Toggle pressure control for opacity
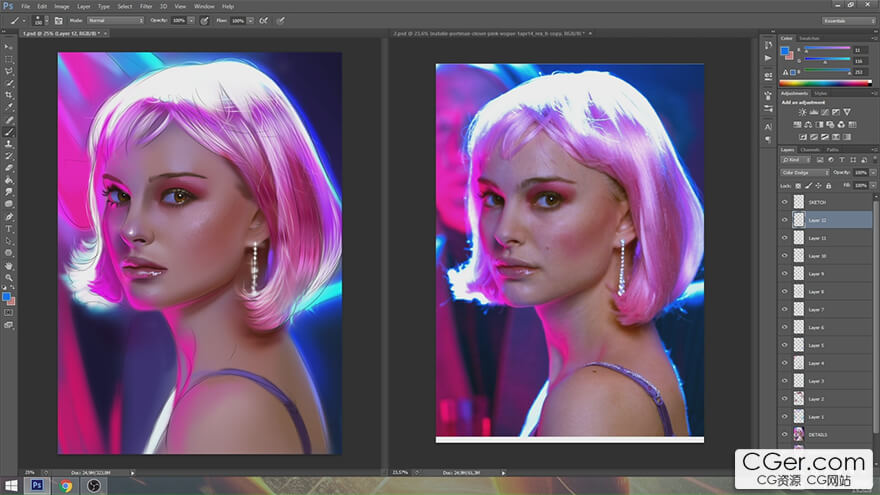Viewport: 880px width, 495px height. (x=204, y=21)
